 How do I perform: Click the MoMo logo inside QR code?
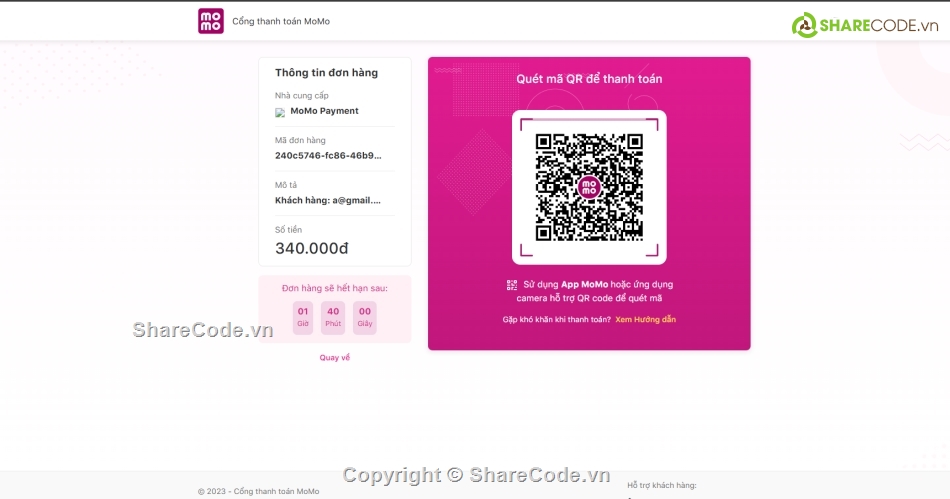589,187
